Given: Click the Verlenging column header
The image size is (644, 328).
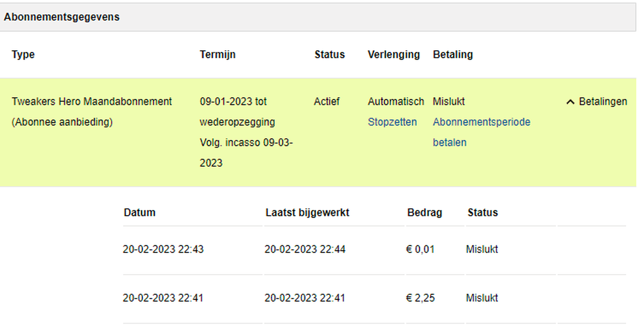Looking at the screenshot, I should [x=393, y=55].
